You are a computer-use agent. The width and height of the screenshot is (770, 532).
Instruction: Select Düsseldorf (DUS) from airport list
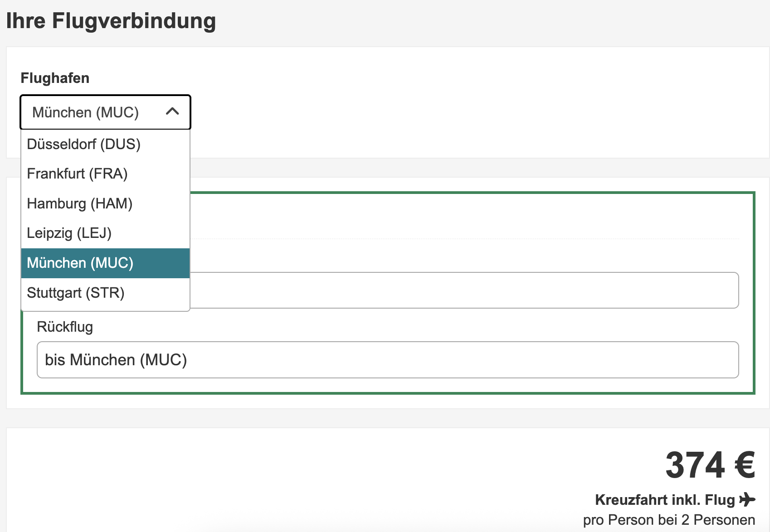84,144
